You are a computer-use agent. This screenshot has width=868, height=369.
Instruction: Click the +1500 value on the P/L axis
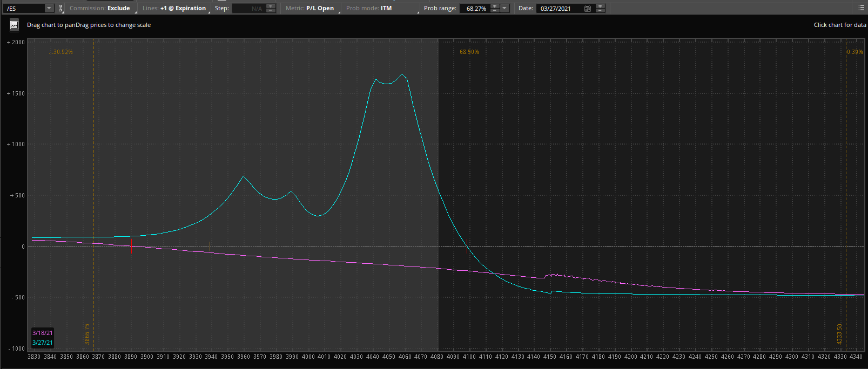(16, 93)
